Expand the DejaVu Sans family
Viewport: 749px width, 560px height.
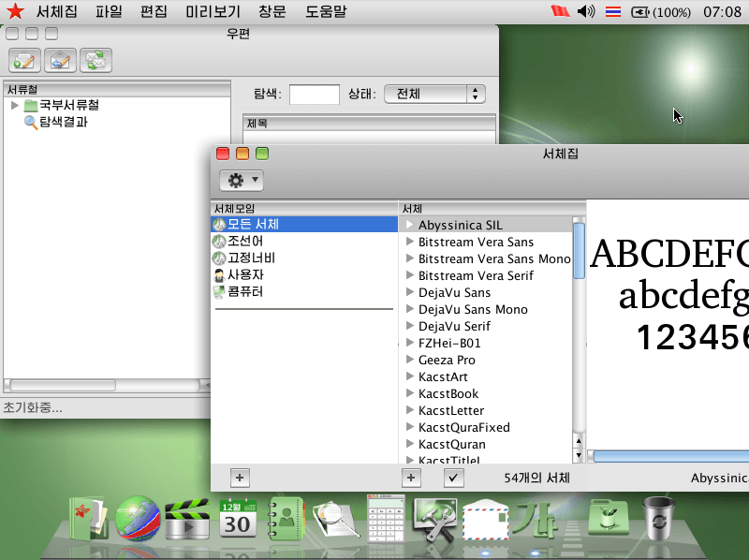(409, 291)
